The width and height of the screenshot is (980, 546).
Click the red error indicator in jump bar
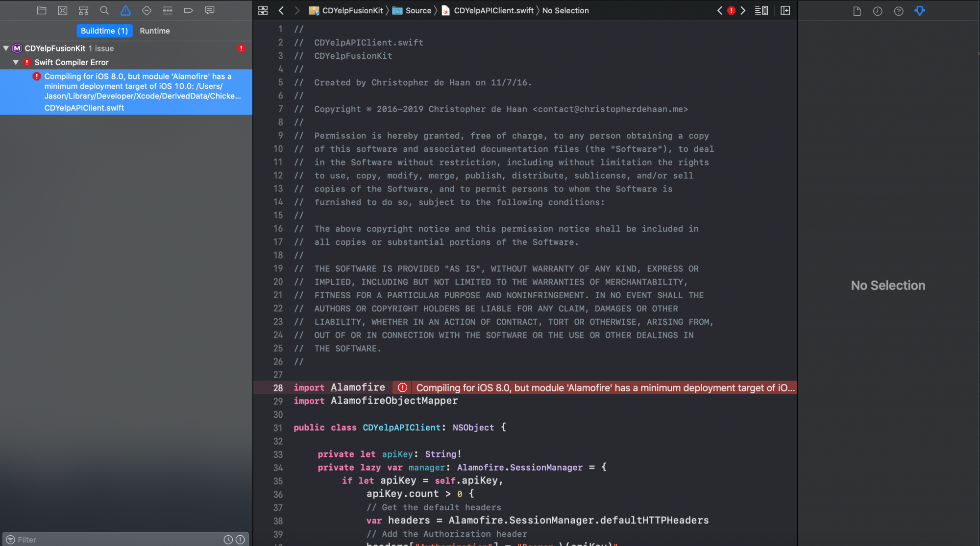click(x=731, y=10)
